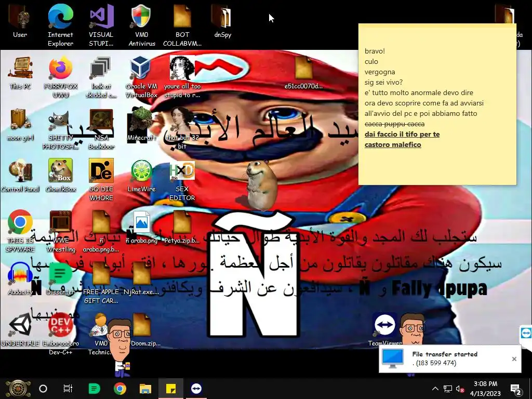Open the User desktop folder icon
Screen dimensions: 532x399
click(20, 17)
